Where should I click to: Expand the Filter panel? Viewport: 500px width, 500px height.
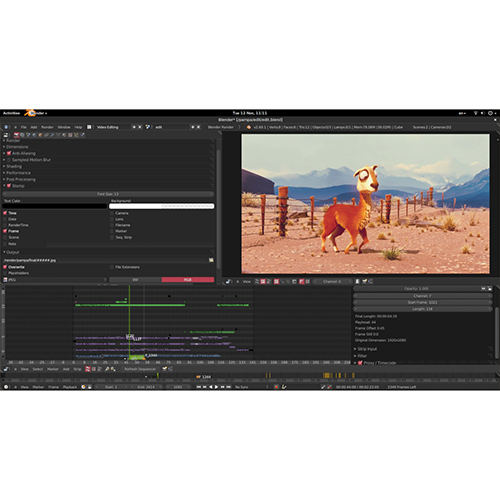click(x=362, y=356)
